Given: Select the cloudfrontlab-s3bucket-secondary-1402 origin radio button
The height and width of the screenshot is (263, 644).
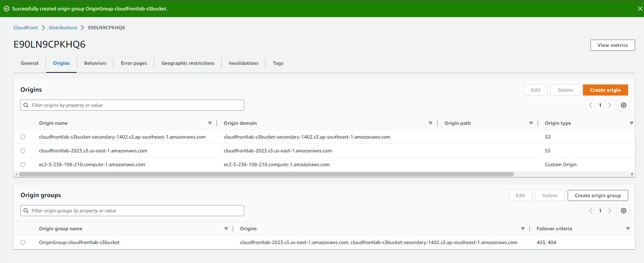Looking at the screenshot, I should click(x=23, y=137).
